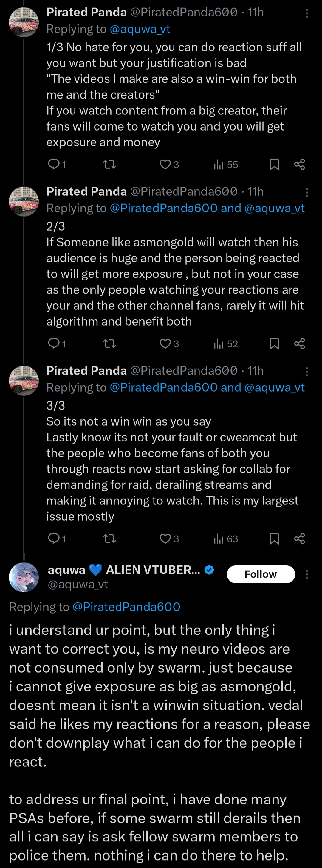Reply to the 3/3 tweet
This screenshot has height=868, width=322.
tap(54, 539)
